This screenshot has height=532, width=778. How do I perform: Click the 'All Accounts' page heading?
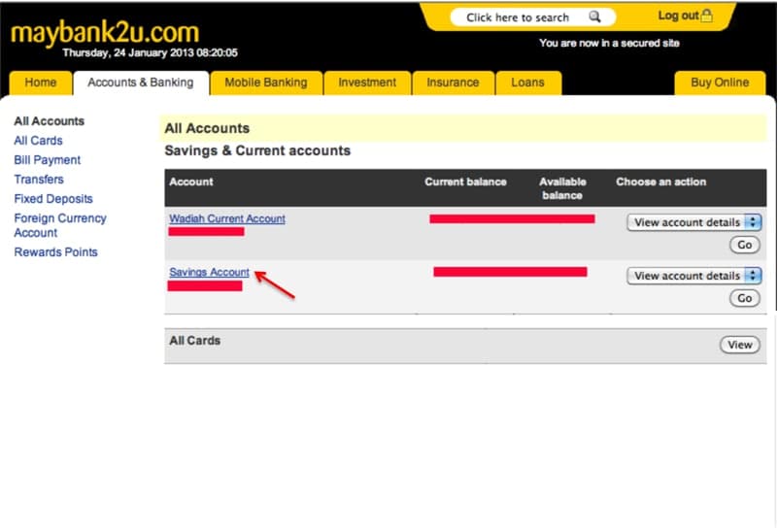tap(207, 128)
